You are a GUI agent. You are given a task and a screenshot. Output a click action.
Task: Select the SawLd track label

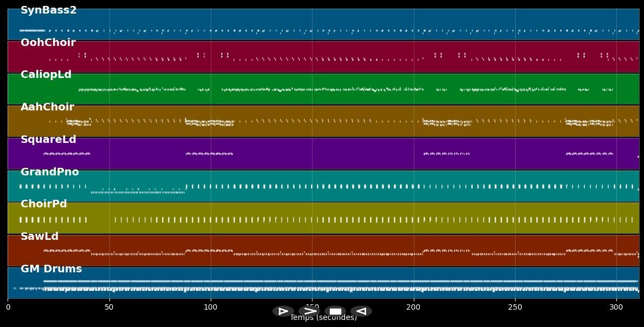(x=39, y=237)
